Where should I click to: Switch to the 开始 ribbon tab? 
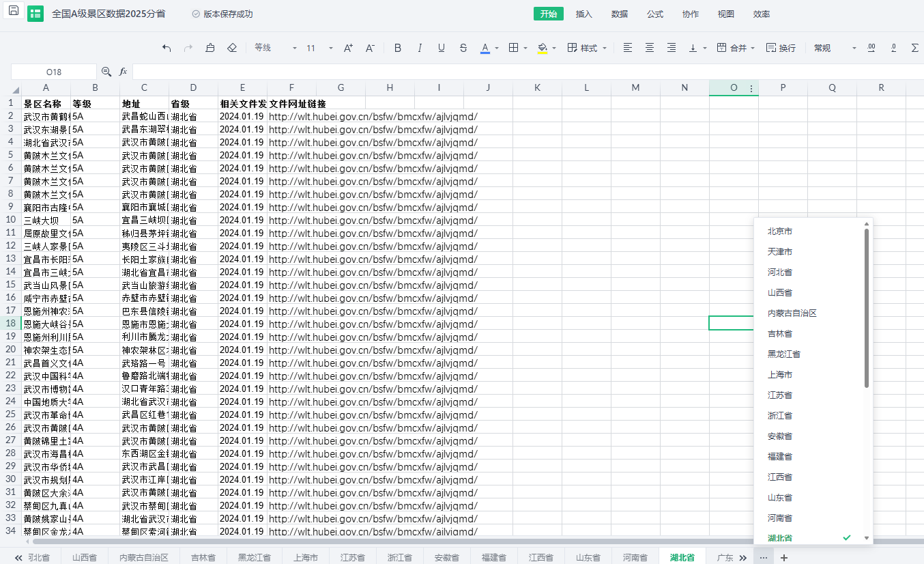[x=549, y=14]
